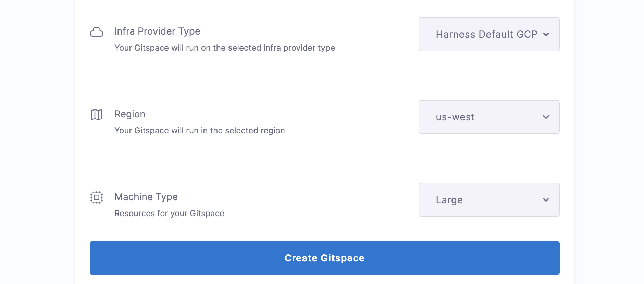Click the Infra Provider Type heading
Viewport: 644px width, 284px height.
coord(157,31)
